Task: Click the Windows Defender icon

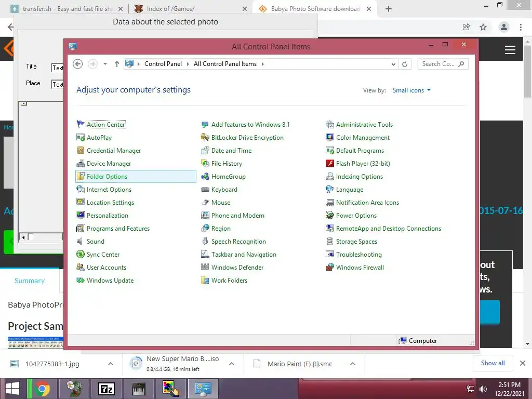Action: 205,268
